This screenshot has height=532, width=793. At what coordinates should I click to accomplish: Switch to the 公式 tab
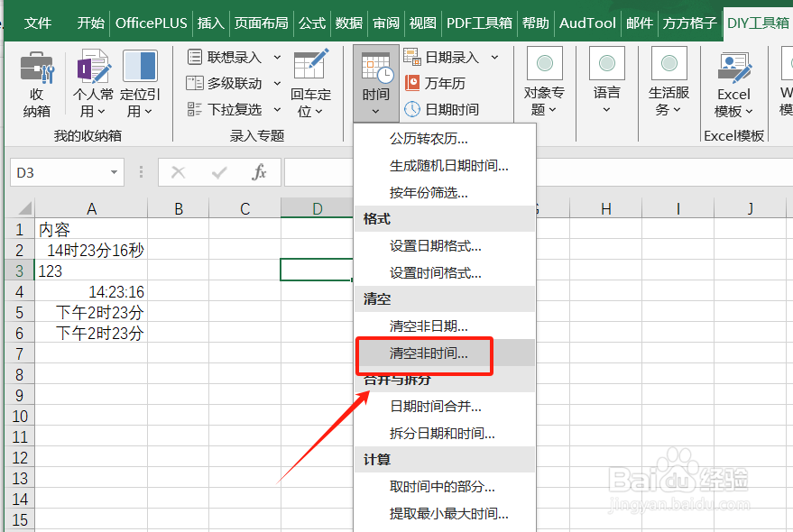[312, 23]
